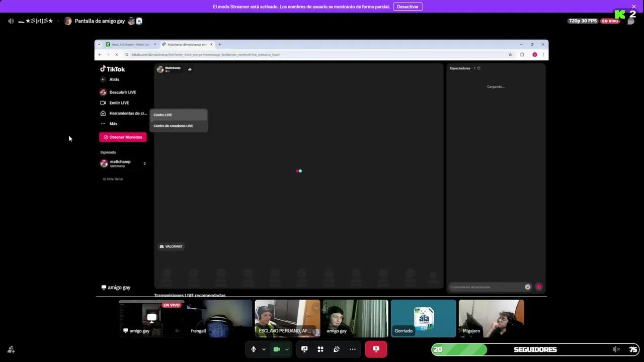644x362 pixels.
Task: Open Descubrir LIVE in sidebar
Action: (118, 93)
